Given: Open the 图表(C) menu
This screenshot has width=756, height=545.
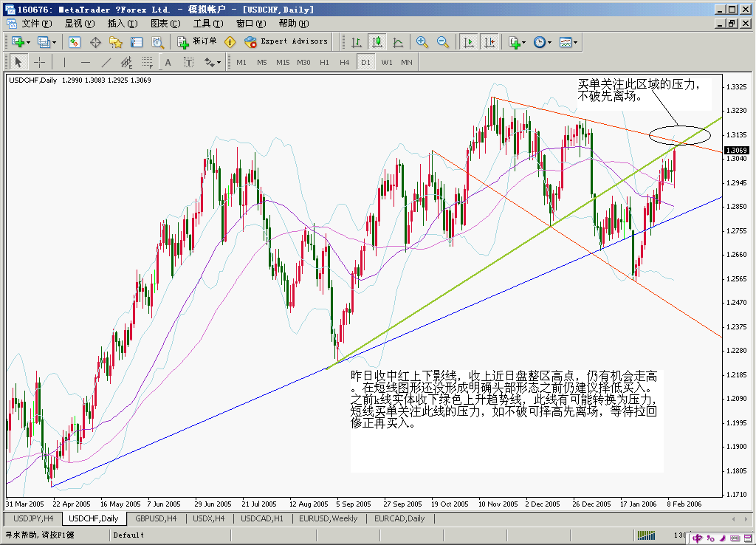Looking at the screenshot, I should tap(165, 23).
